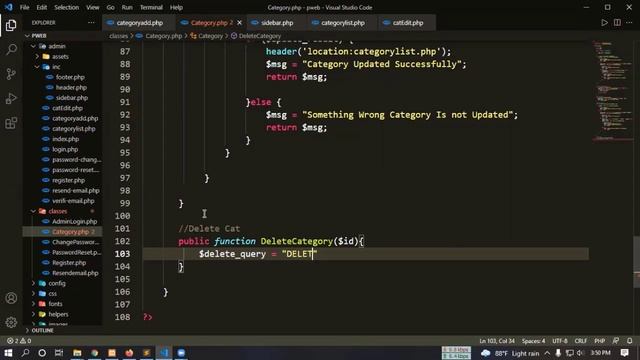Screen dimensions: 640x360
Task: Open the View menu
Action: 93,7
